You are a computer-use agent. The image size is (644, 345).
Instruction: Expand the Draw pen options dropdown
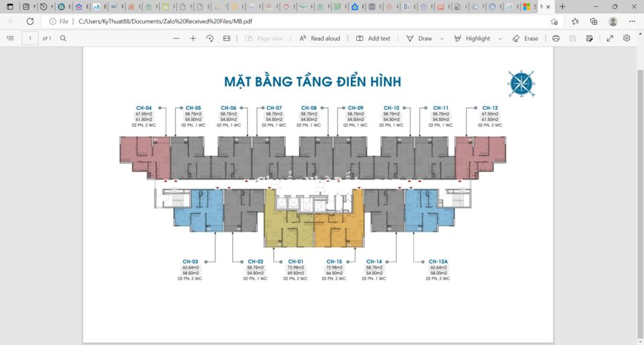click(x=443, y=39)
